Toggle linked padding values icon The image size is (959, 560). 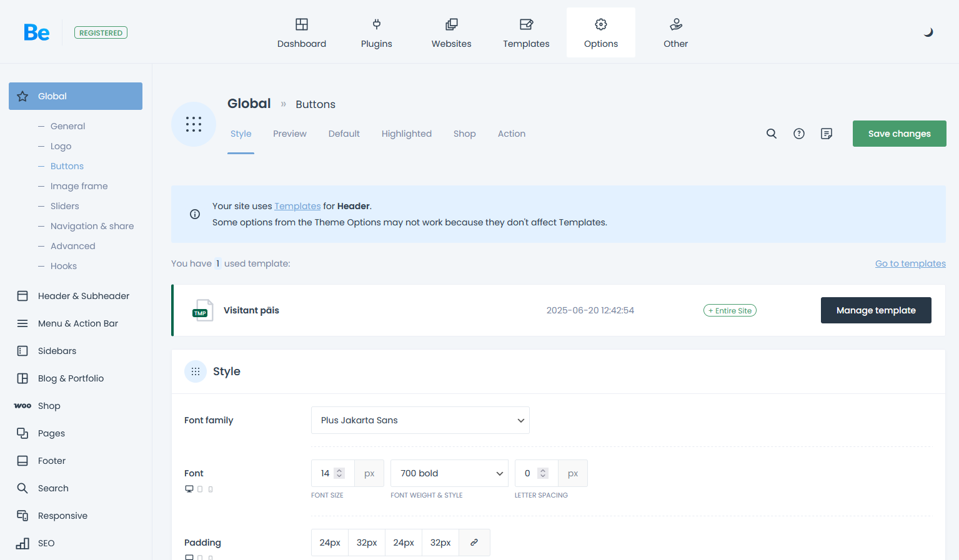point(474,543)
